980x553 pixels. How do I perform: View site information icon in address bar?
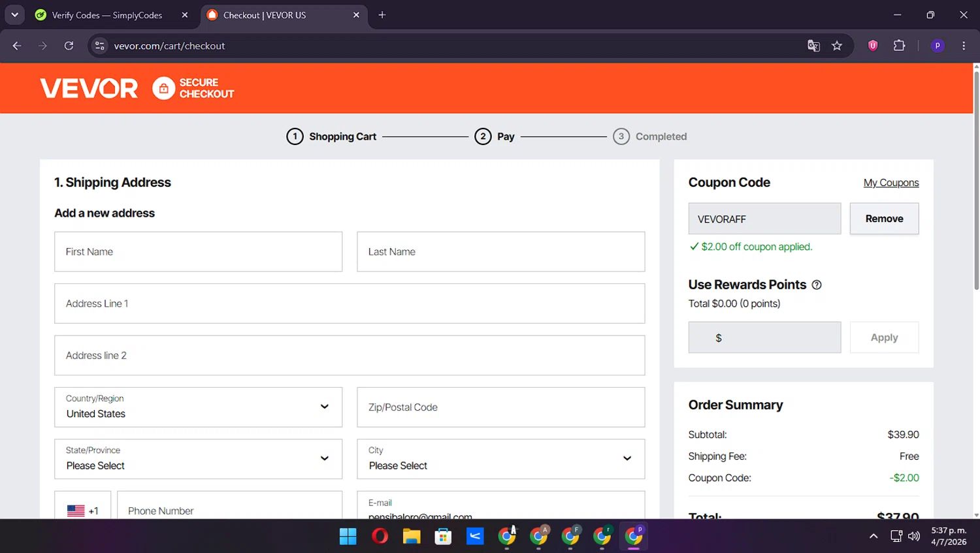pos(100,46)
